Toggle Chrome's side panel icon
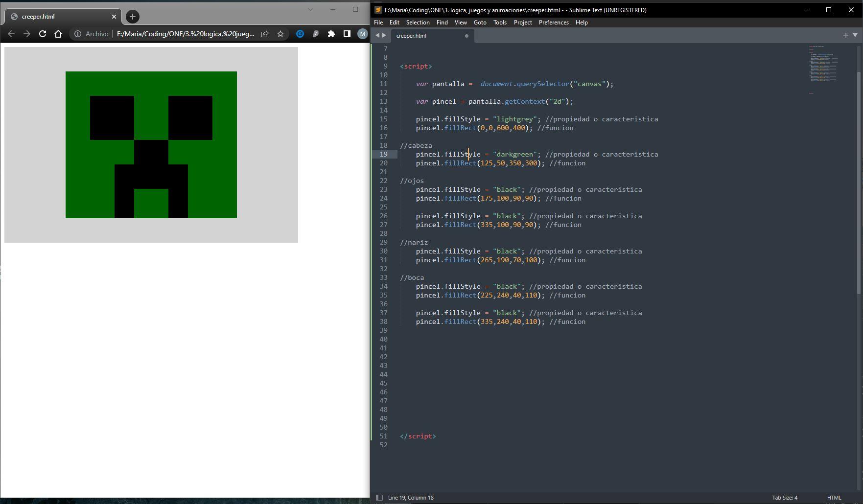This screenshot has width=863, height=504. click(x=347, y=34)
